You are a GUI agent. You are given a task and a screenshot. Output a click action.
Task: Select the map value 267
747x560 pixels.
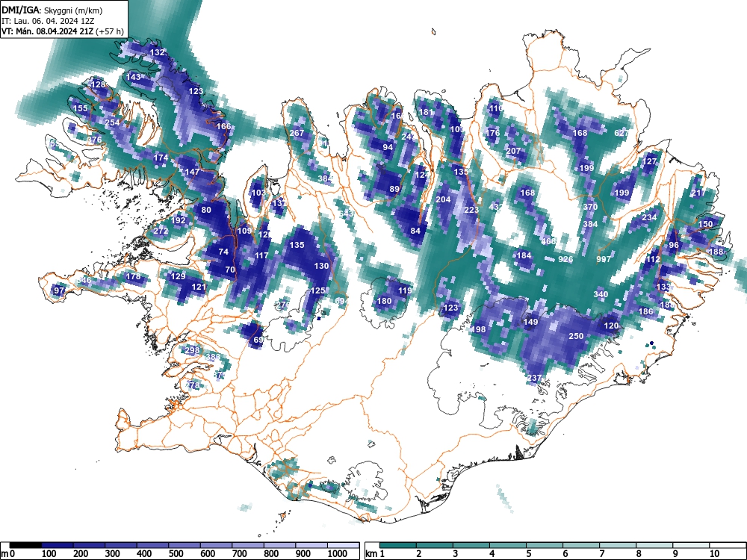(297, 133)
